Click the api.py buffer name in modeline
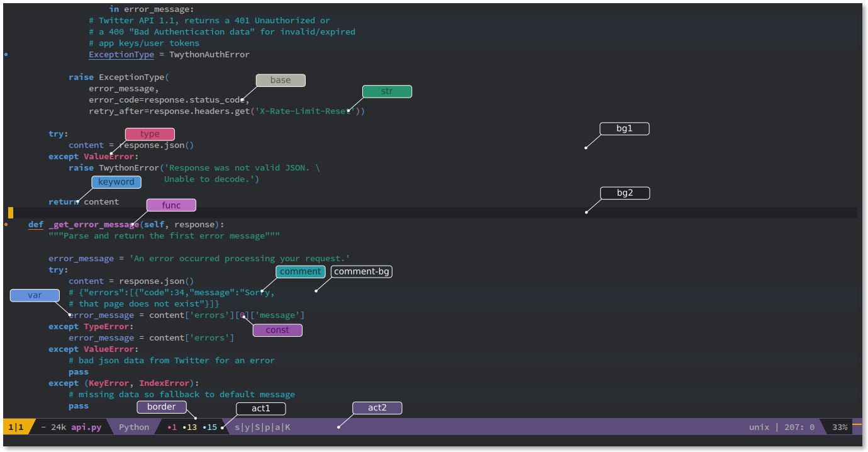Image resolution: width=868 pixels, height=452 pixels. pos(86,427)
